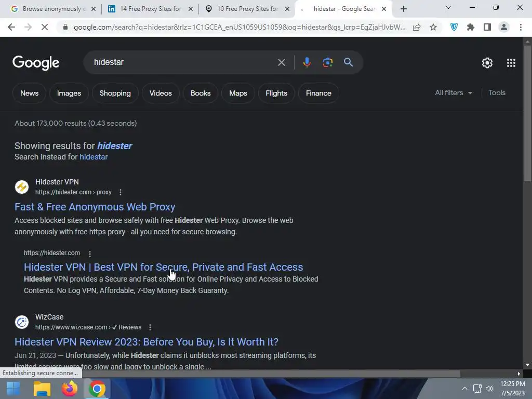Click Chrome icon in taskbar
This screenshot has height=399, width=532.
(x=97, y=389)
